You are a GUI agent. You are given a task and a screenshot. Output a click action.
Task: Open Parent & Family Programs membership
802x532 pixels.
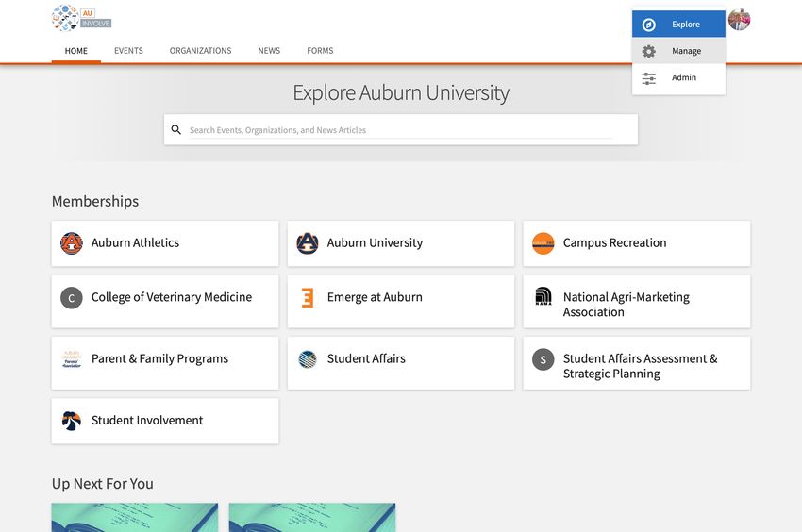165,363
